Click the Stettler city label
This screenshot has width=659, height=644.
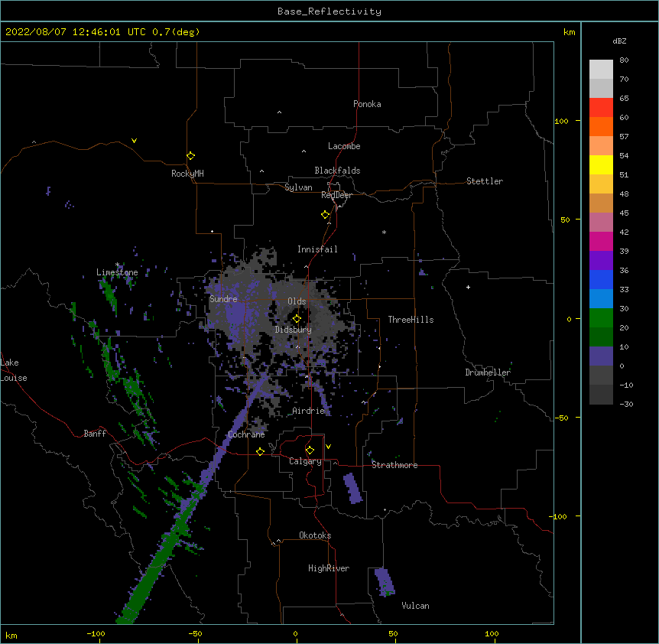[x=485, y=181]
